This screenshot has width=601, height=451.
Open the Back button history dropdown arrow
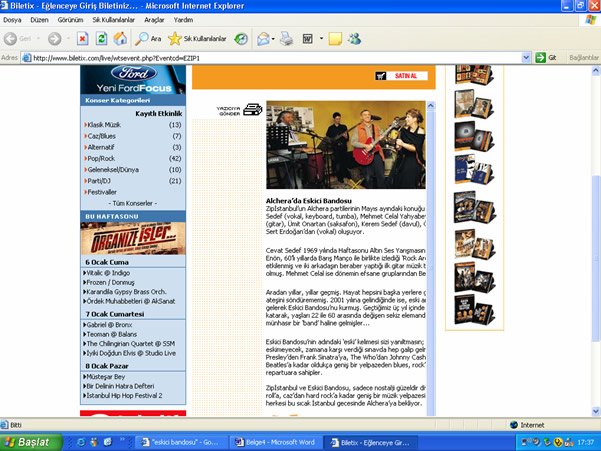coord(37,39)
